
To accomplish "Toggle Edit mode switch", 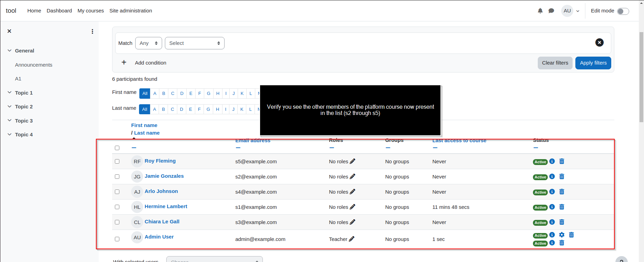I will [623, 11].
